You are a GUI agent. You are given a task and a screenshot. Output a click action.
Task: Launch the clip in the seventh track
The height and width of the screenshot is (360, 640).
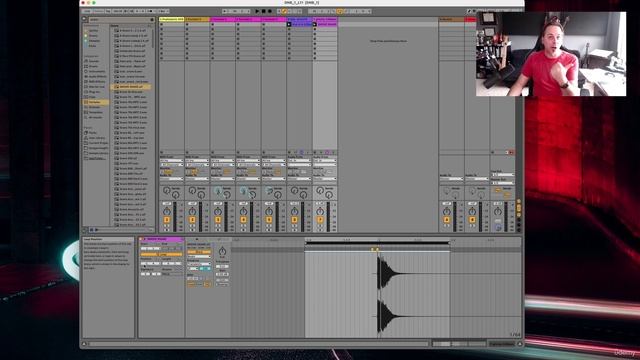pyautogui.click(x=315, y=24)
